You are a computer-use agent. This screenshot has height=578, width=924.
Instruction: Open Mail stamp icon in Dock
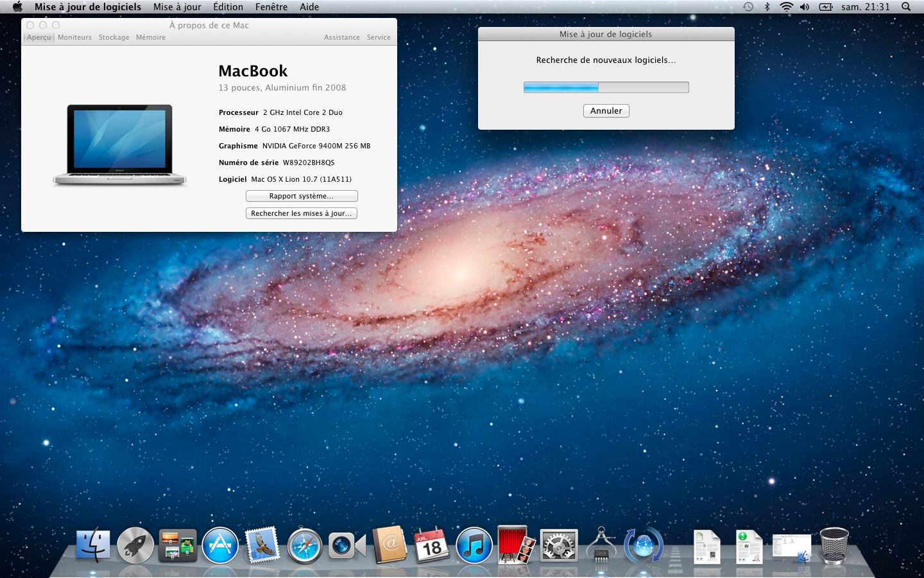click(262, 545)
